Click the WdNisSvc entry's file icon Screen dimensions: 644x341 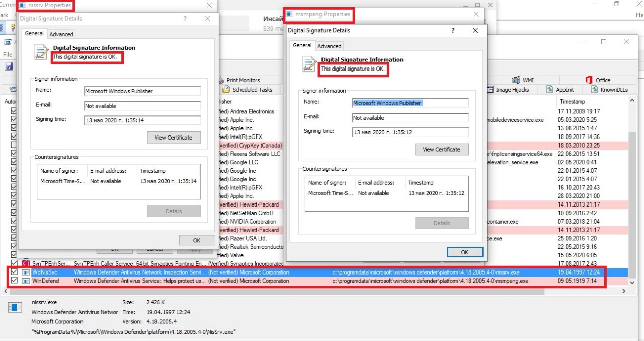point(26,272)
